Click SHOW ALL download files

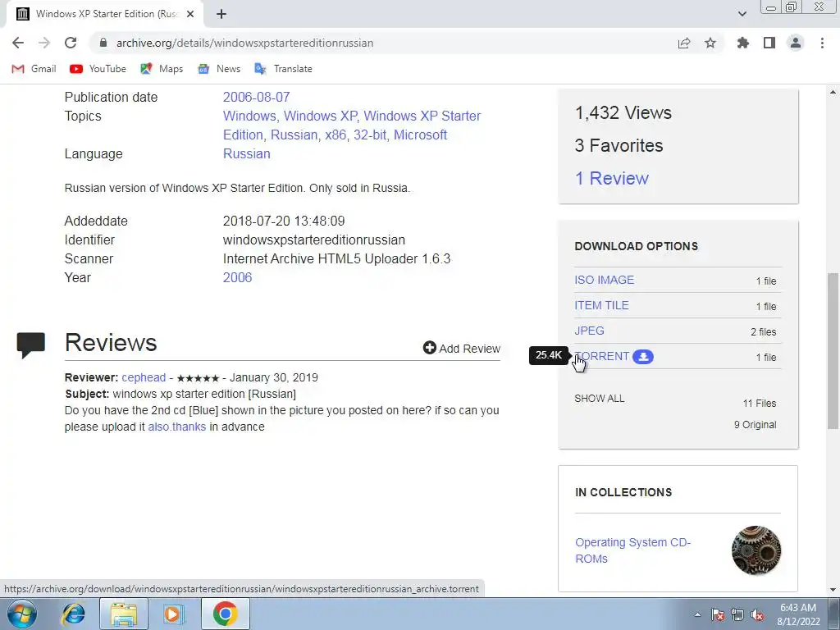(599, 398)
